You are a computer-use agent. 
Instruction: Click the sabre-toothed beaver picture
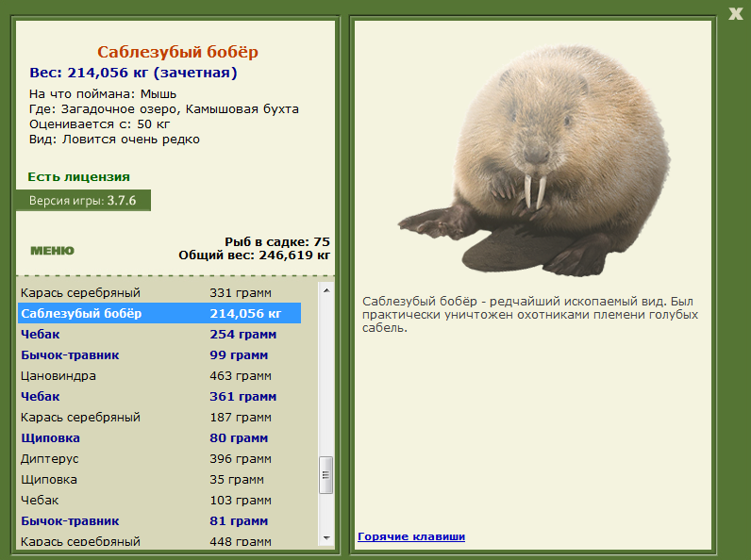534,160
